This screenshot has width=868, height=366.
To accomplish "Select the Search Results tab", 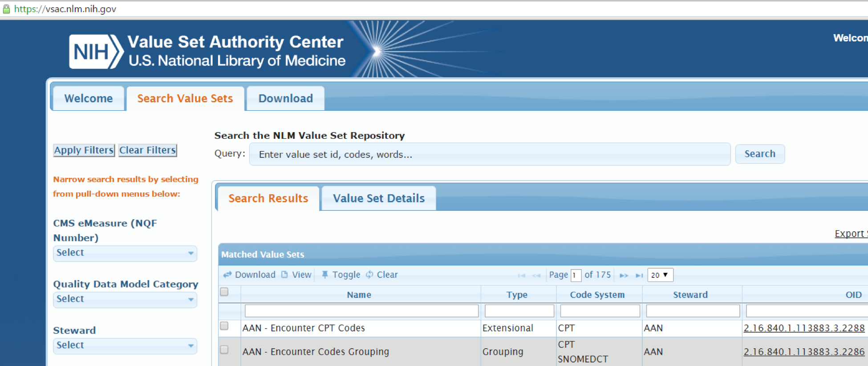I will [x=268, y=198].
